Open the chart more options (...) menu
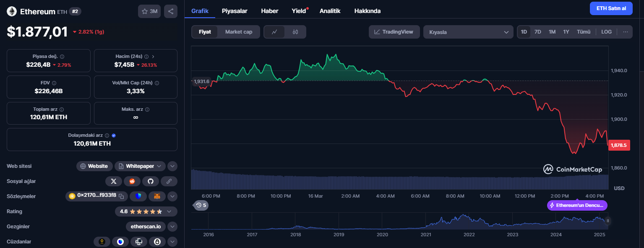 click(x=625, y=32)
